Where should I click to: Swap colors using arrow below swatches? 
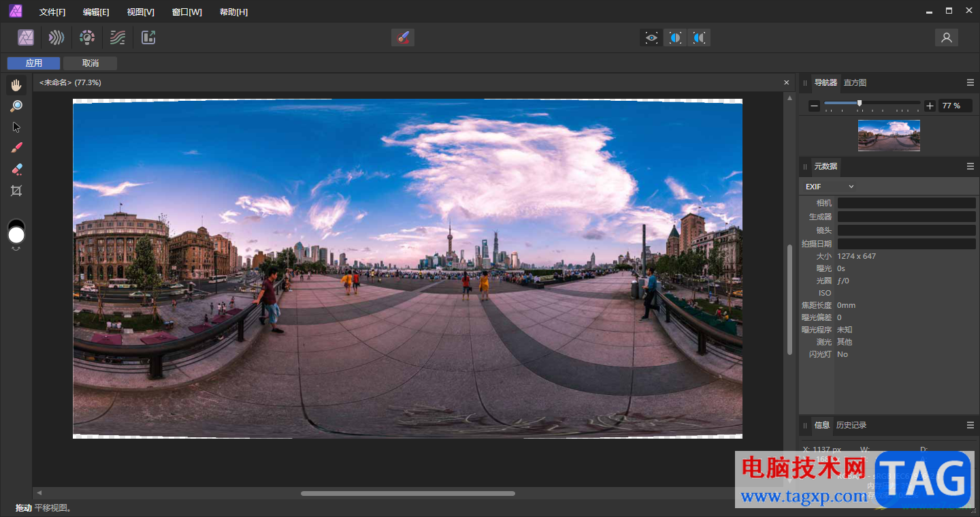click(x=16, y=249)
